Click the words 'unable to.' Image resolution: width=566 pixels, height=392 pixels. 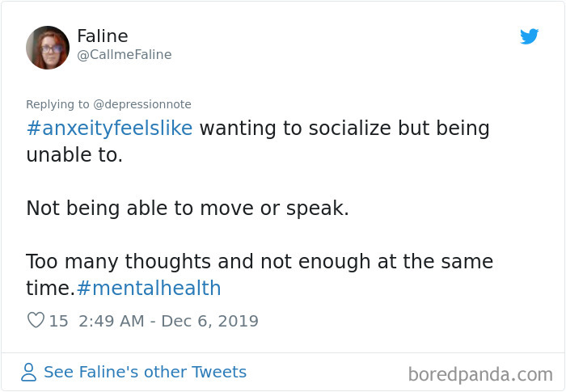[x=74, y=155]
